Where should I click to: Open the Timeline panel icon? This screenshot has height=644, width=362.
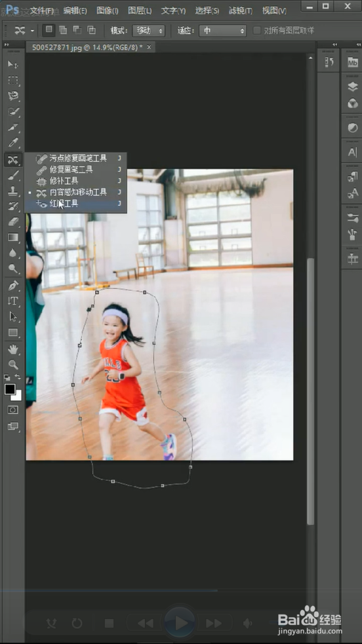coord(353,259)
